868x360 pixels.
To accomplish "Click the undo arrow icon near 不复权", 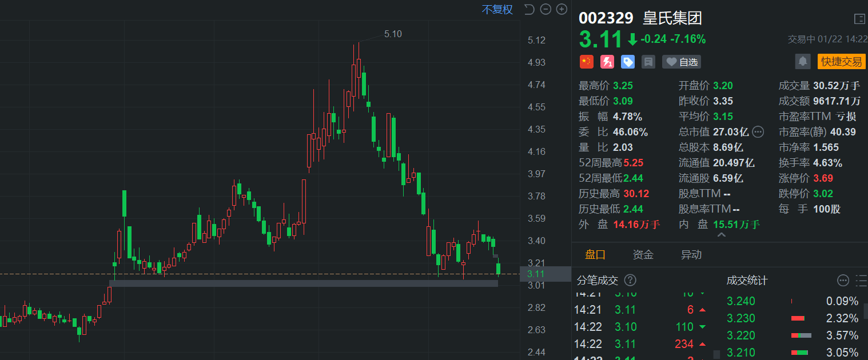I will point(528,9).
